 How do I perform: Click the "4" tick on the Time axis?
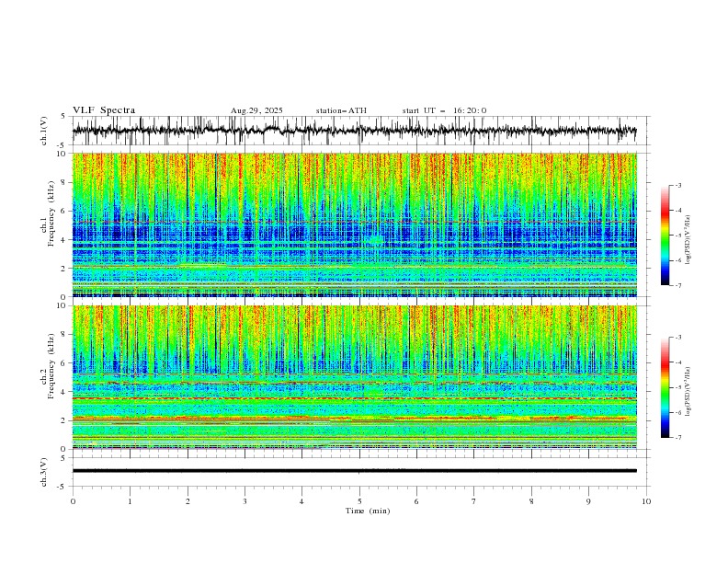[x=301, y=501]
